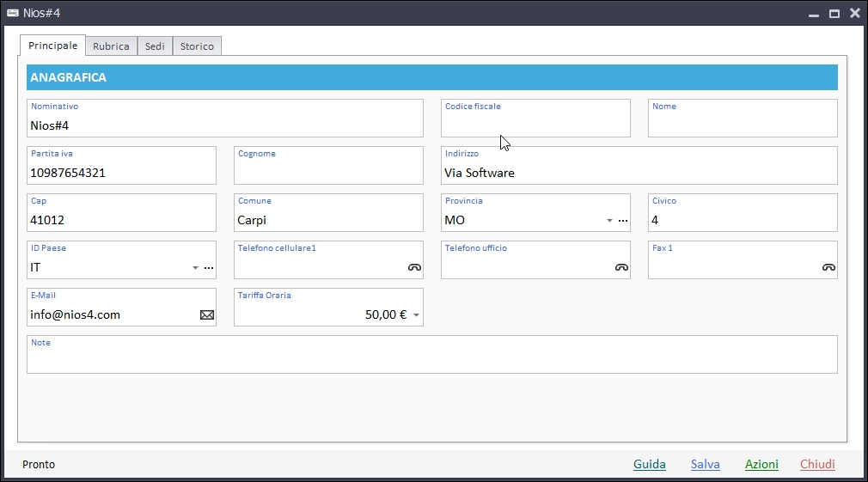Open the Guida help link
This screenshot has height=482, width=868.
pyautogui.click(x=649, y=464)
